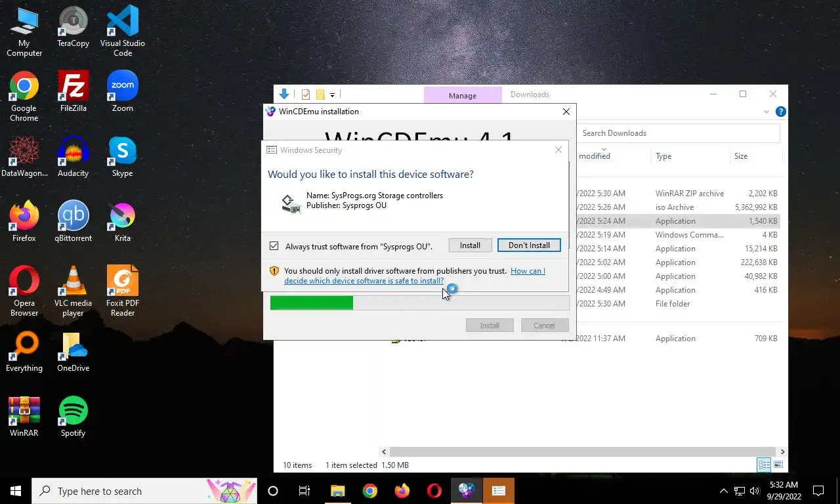Open Audacity desktop shortcut
Image resolution: width=840 pixels, height=504 pixels.
(73, 157)
